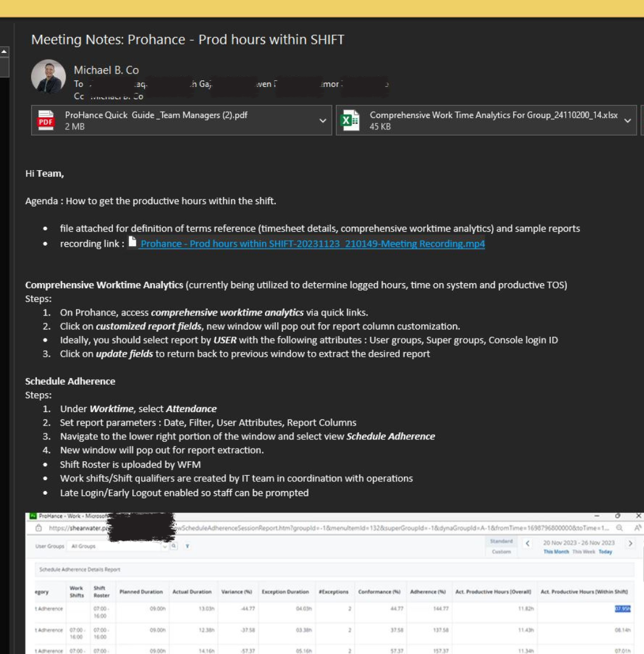The height and width of the screenshot is (654, 644).
Task: Click the #Exceptions column header
Action: (x=334, y=592)
